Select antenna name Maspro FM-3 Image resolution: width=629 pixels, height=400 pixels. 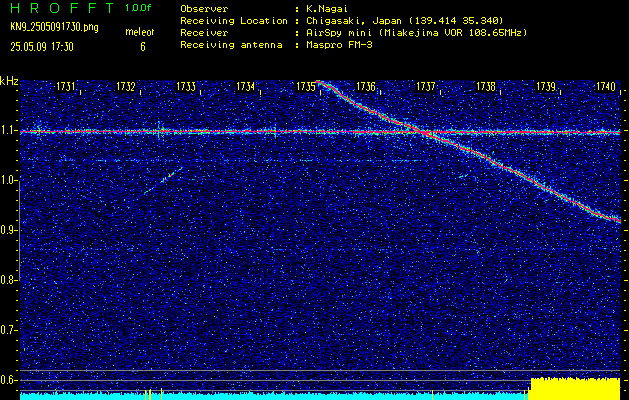(337, 45)
